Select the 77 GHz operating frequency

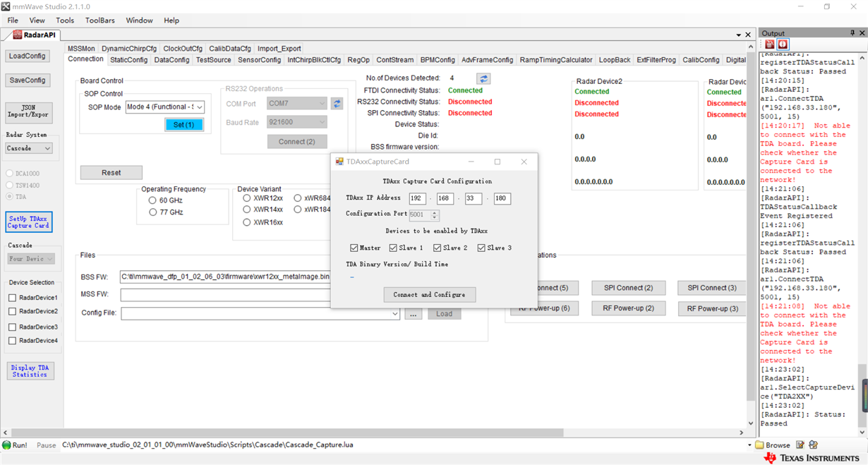152,212
